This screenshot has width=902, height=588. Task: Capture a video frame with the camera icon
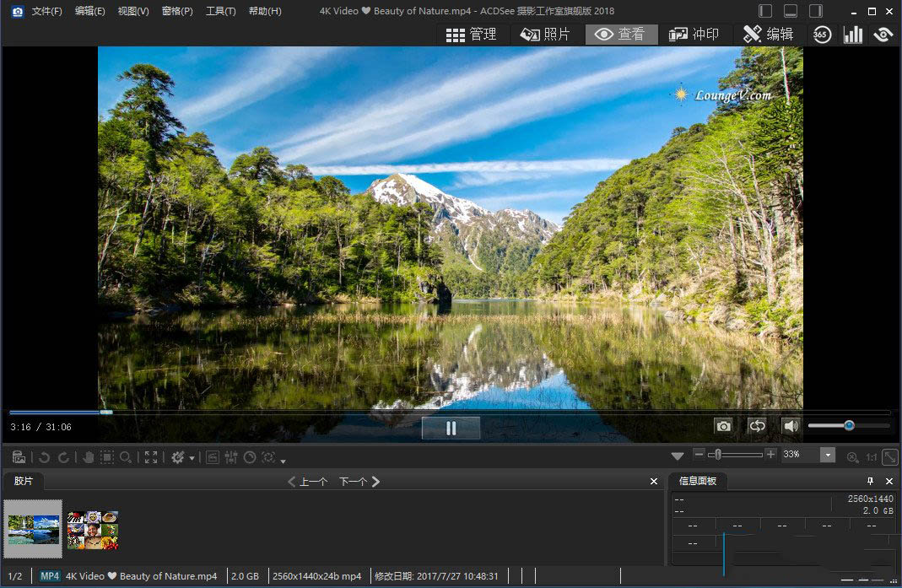pos(723,427)
